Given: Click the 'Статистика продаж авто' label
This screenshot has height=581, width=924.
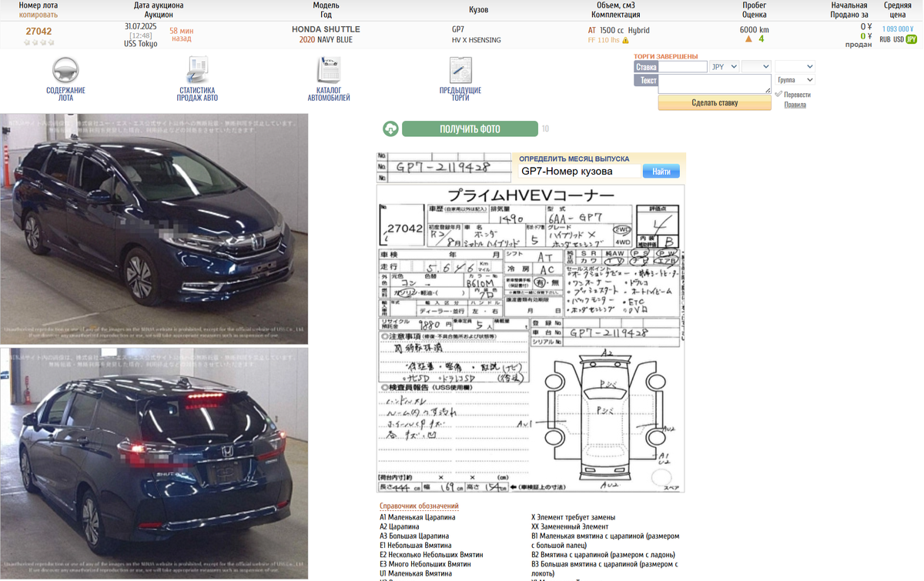Looking at the screenshot, I should [197, 94].
